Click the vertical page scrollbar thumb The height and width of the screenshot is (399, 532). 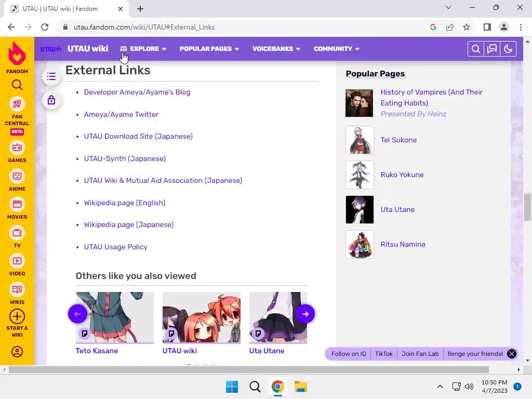pyautogui.click(x=527, y=206)
